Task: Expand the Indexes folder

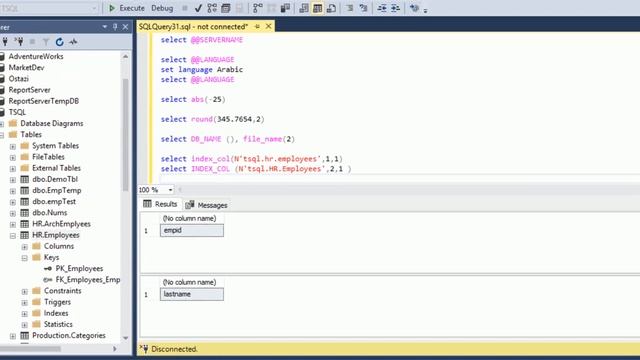Action: 24,314
